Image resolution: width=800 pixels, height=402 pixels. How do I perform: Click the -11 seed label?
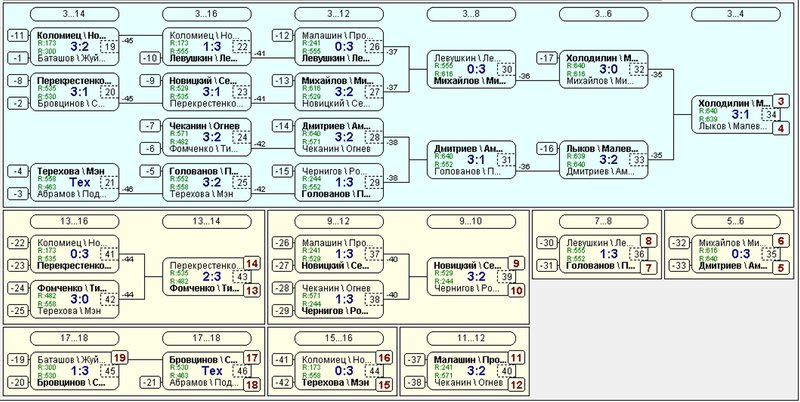(x=18, y=36)
